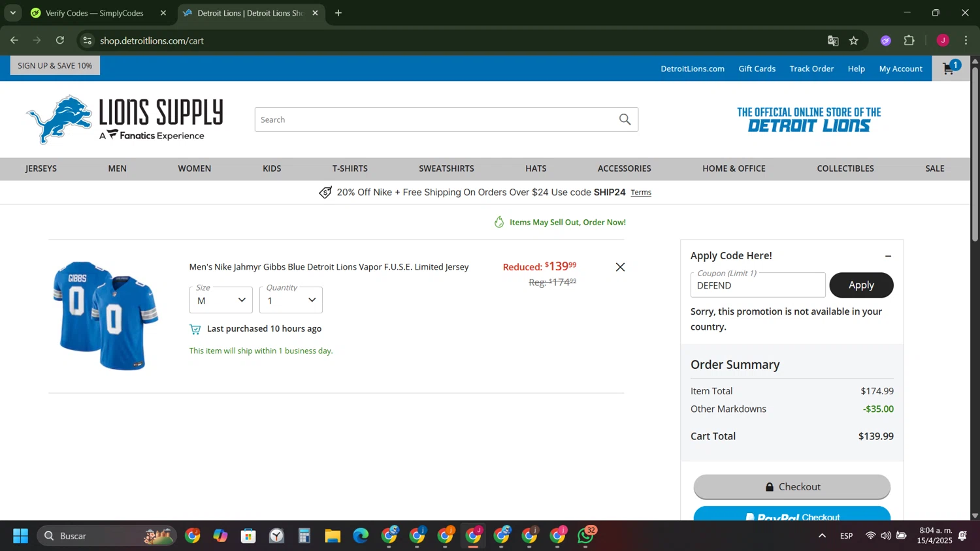980x551 pixels.
Task: Remove the Jahmyr Gibbs jersey with X icon
Action: (620, 267)
